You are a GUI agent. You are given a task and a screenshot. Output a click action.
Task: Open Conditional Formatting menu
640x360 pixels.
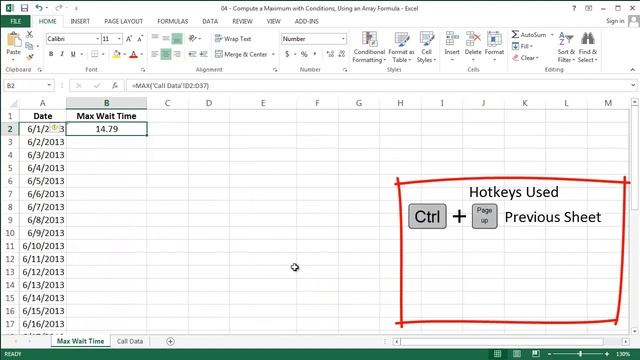(369, 47)
